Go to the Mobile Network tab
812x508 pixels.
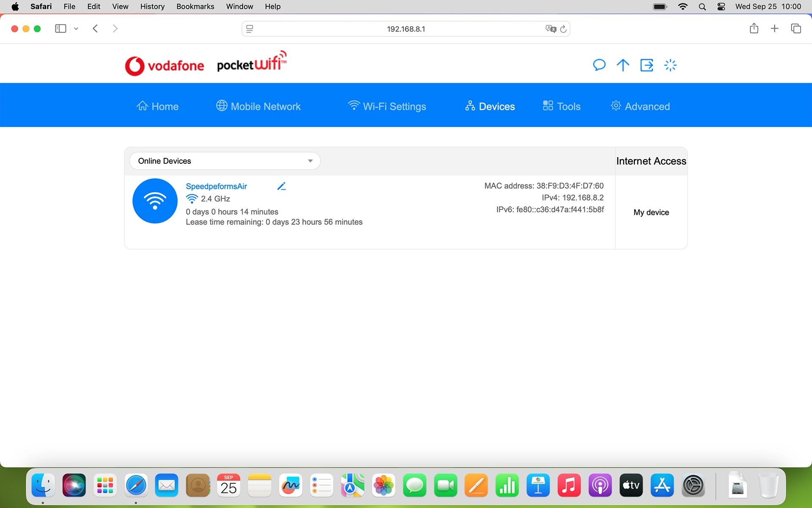pyautogui.click(x=258, y=106)
